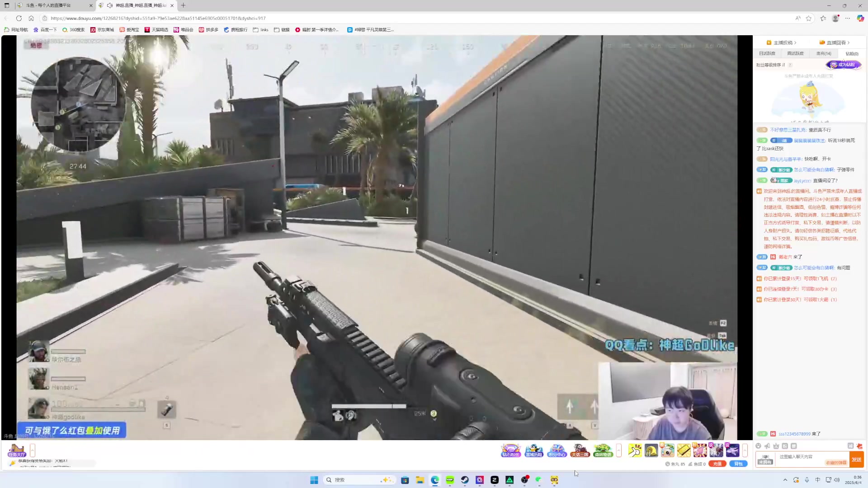
Task: Open the Copilot sidebar icon
Action: point(860,18)
